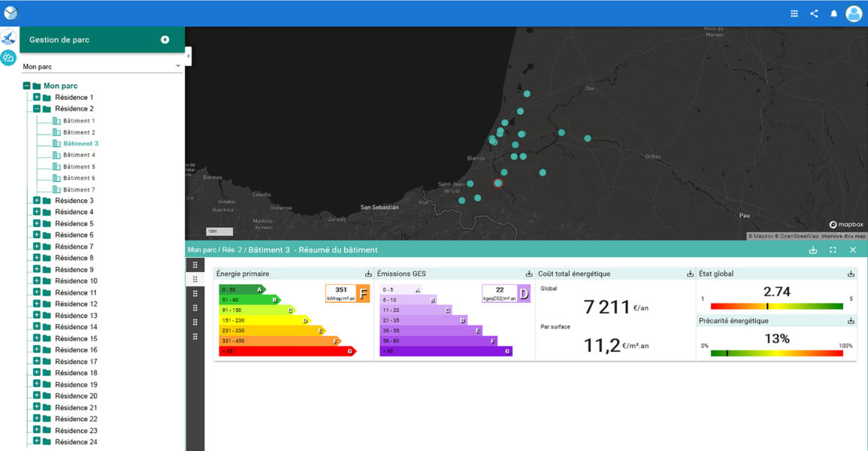Click the application logo at top-left
The height and width of the screenshot is (451, 868).
point(11,13)
